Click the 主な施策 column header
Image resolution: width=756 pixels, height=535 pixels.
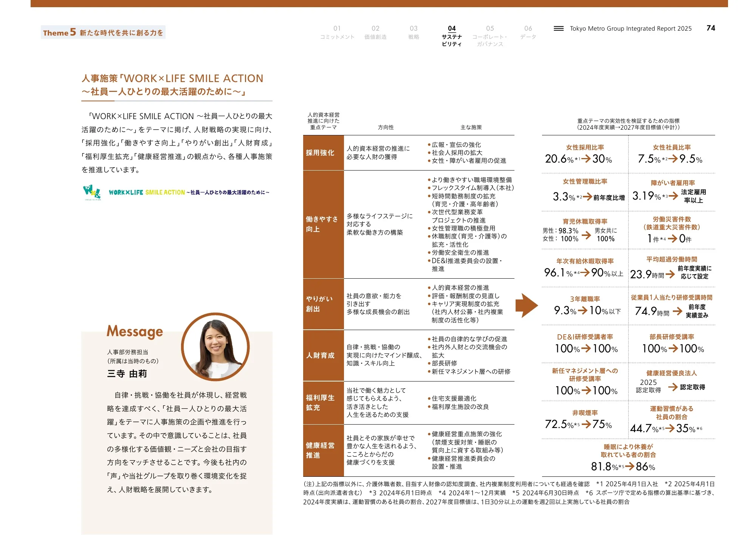click(471, 127)
